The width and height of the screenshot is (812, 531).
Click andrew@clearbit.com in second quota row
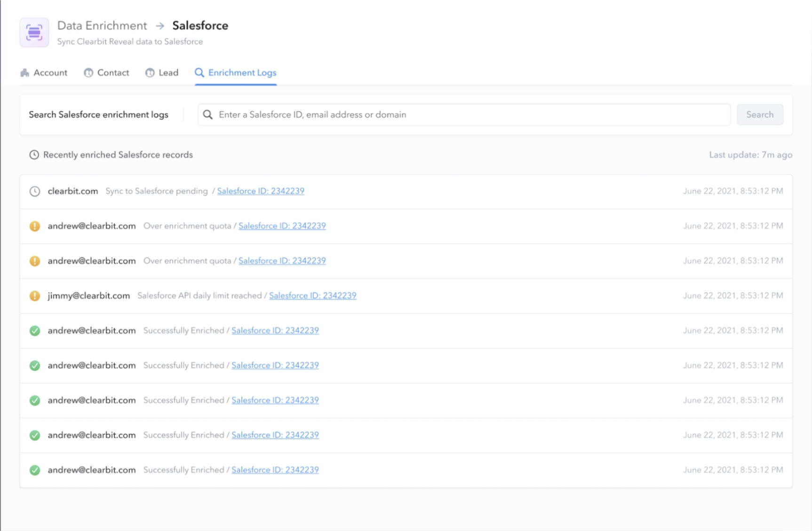coord(92,261)
